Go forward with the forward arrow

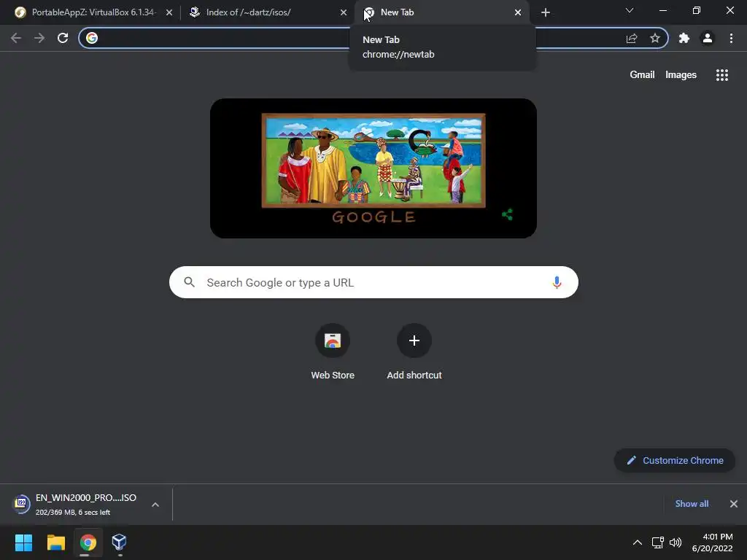point(39,38)
